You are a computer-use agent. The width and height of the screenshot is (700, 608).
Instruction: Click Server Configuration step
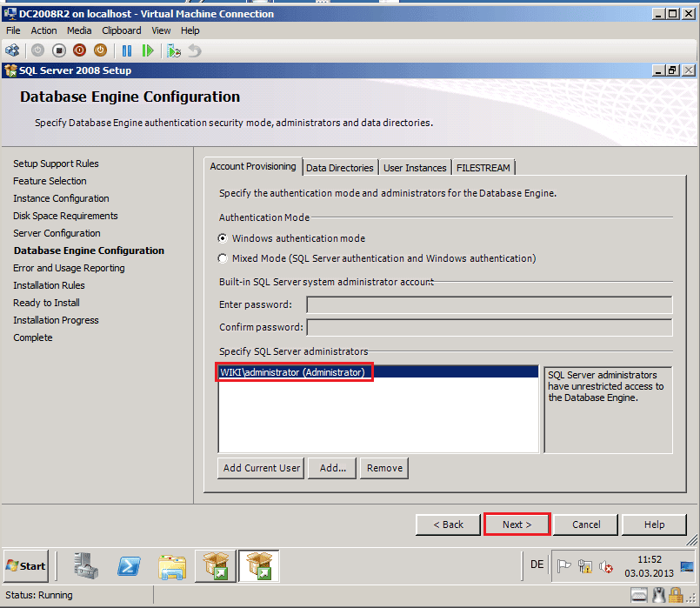(57, 233)
